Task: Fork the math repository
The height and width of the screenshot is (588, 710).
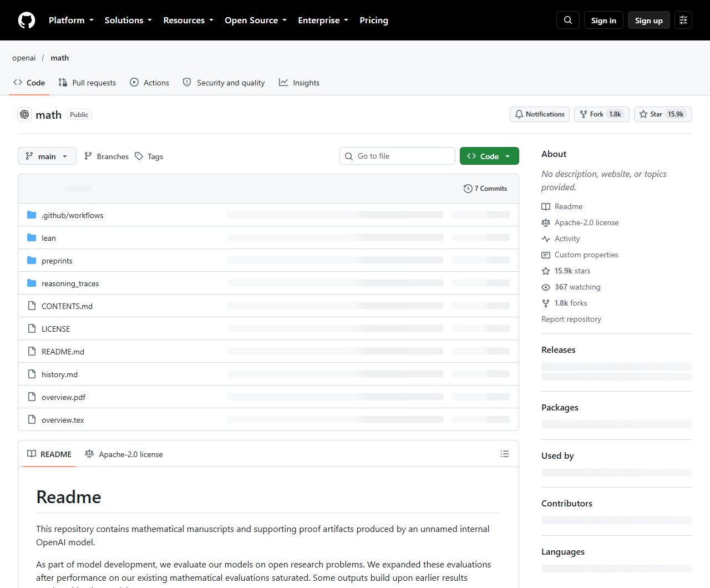Action: pos(601,114)
